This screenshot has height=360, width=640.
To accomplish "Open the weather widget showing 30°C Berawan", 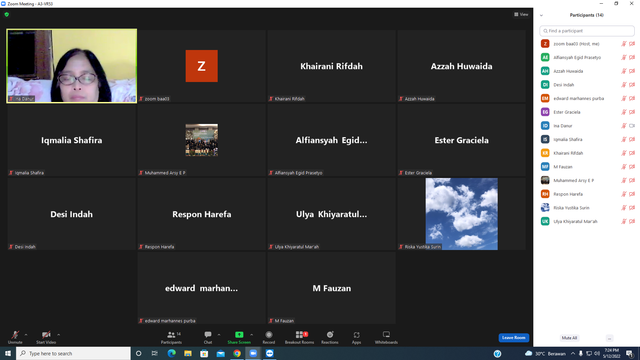I will pyautogui.click(x=546, y=353).
